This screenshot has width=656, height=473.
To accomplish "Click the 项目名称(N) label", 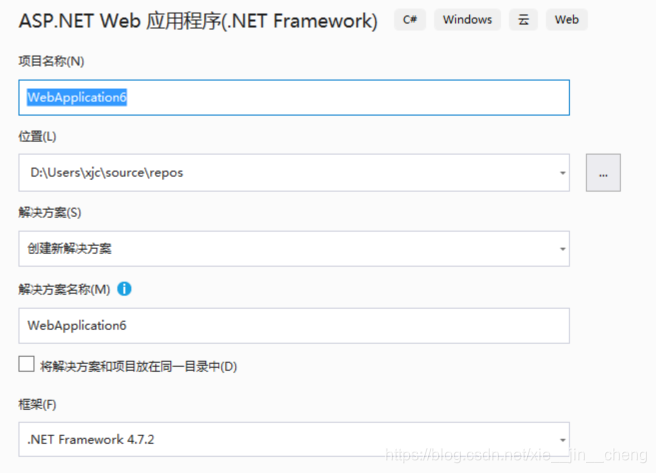I will point(51,61).
